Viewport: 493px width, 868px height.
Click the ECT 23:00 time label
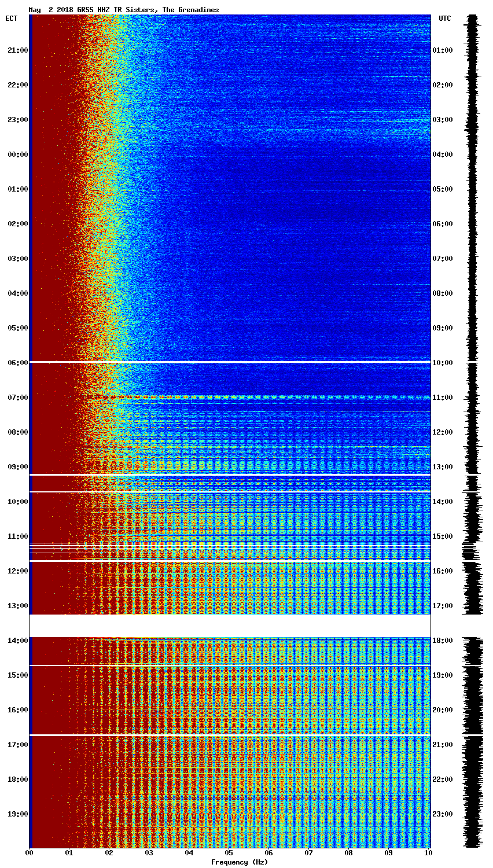pyautogui.click(x=18, y=120)
